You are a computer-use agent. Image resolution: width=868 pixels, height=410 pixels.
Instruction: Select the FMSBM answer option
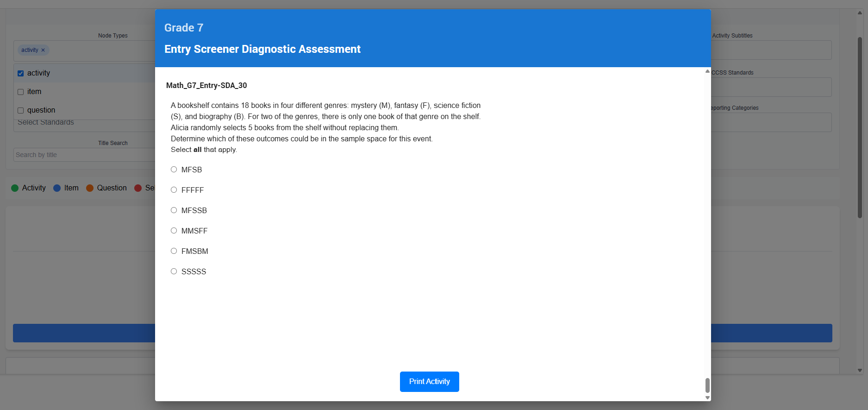pos(174,251)
